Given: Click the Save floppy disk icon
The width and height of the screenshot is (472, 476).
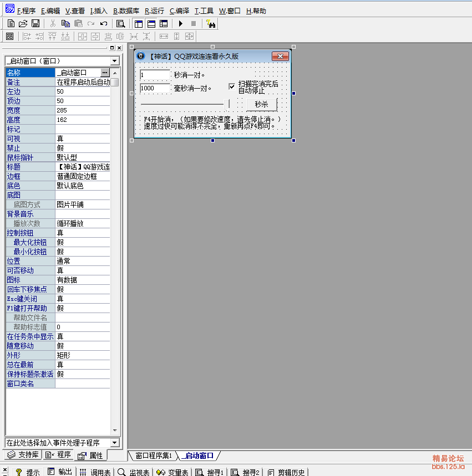Looking at the screenshot, I should pos(35,24).
